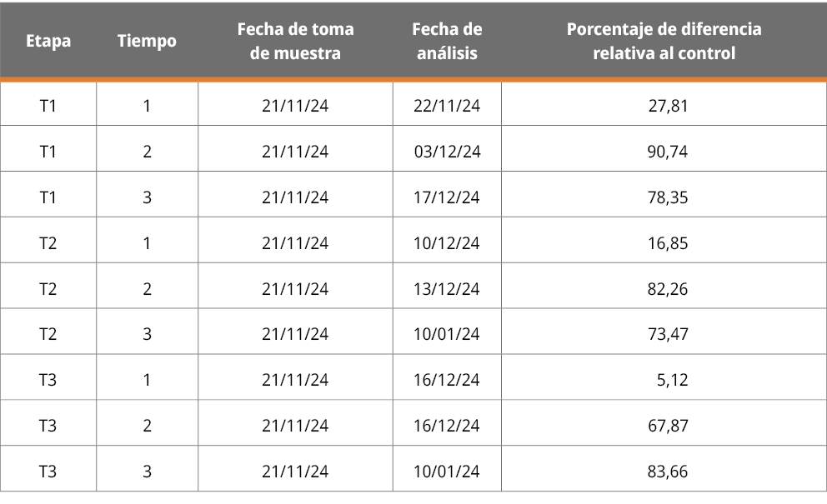Select the 78,35 percentage value
This screenshot has width=827, height=504.
pos(668,197)
